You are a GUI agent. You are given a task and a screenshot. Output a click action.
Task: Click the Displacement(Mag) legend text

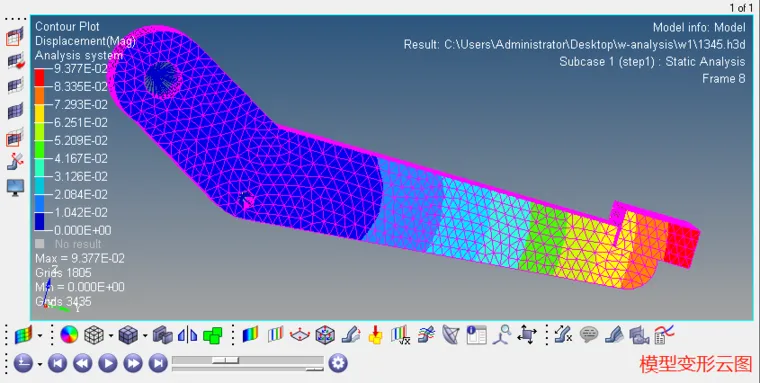click(x=85, y=41)
